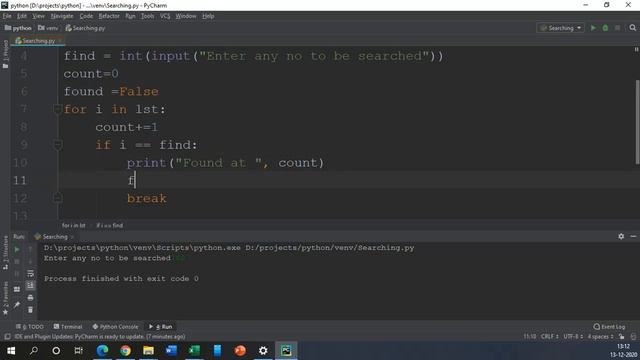Click fold end marker beside the break line
The height and width of the screenshot is (360, 640).
[x=58, y=198]
